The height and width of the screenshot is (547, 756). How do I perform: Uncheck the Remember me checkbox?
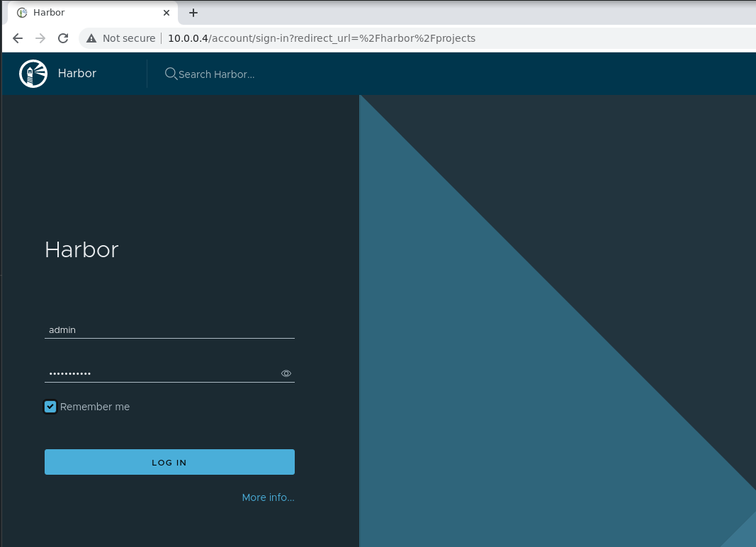pos(50,407)
